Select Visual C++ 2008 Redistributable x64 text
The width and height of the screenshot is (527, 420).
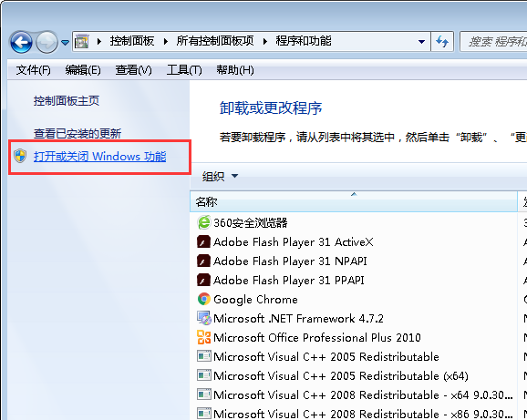click(x=363, y=395)
